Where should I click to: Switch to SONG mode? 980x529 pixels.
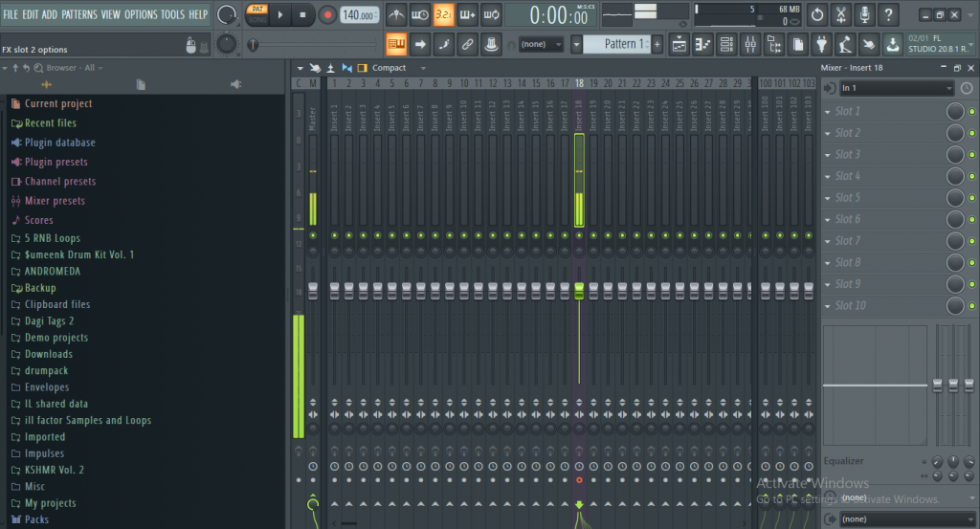coord(257,19)
